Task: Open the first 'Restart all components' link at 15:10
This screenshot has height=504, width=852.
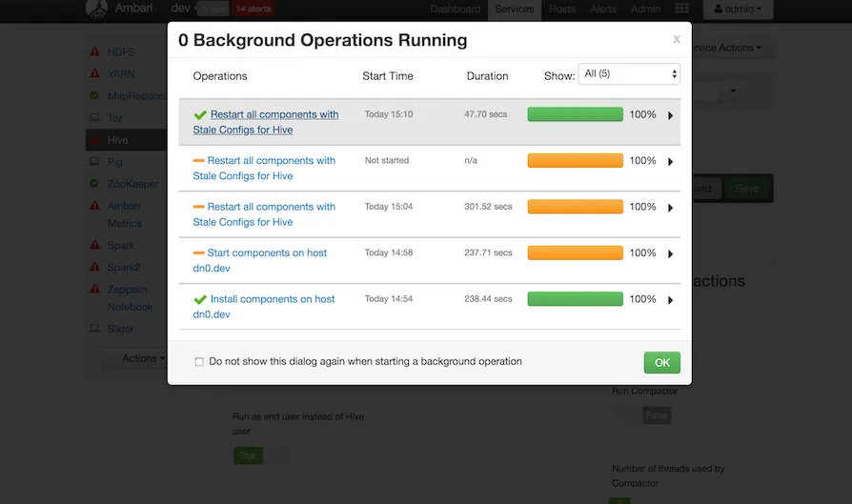Action: click(266, 122)
